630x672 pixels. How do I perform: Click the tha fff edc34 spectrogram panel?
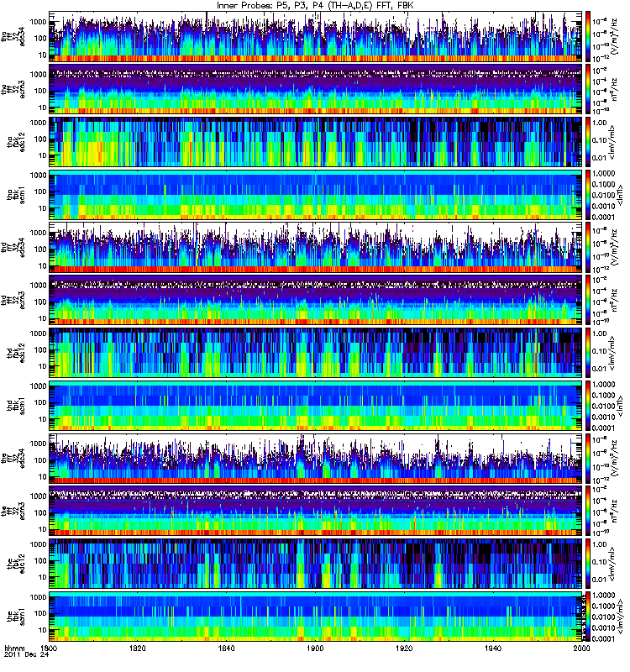[x=316, y=36]
